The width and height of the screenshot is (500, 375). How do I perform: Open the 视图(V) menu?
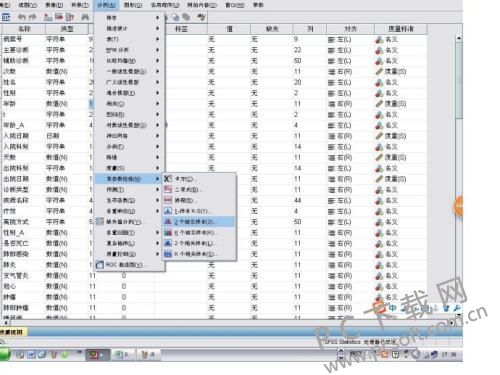coord(27,5)
